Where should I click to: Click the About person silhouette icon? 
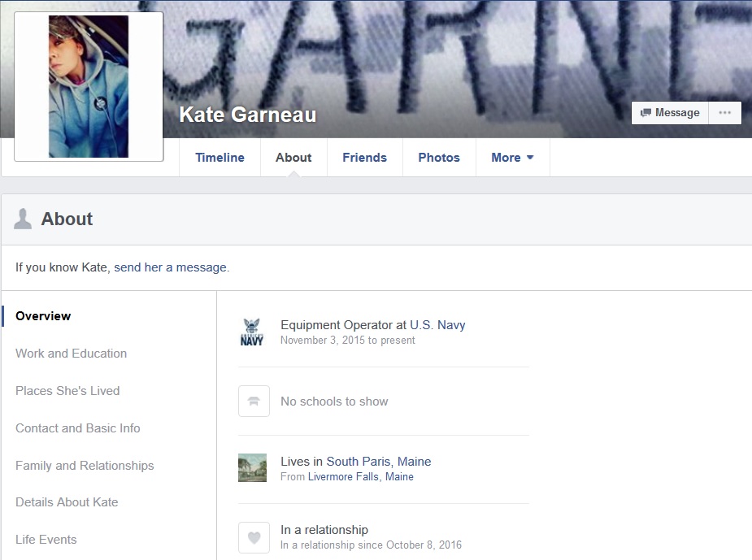click(23, 219)
